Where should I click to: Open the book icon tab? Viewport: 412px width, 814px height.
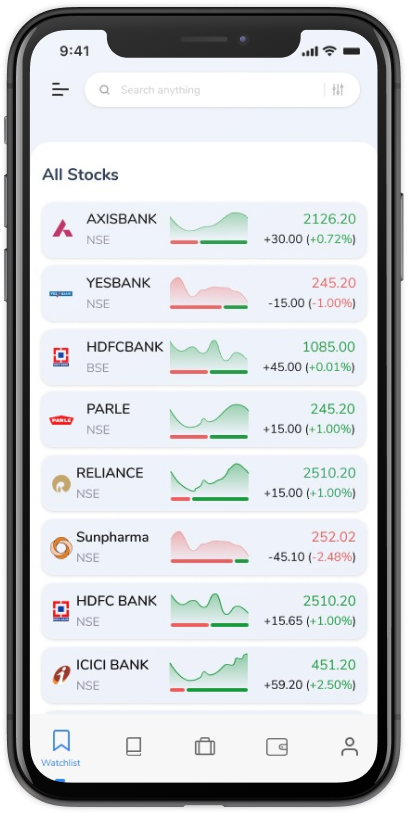[x=133, y=747]
